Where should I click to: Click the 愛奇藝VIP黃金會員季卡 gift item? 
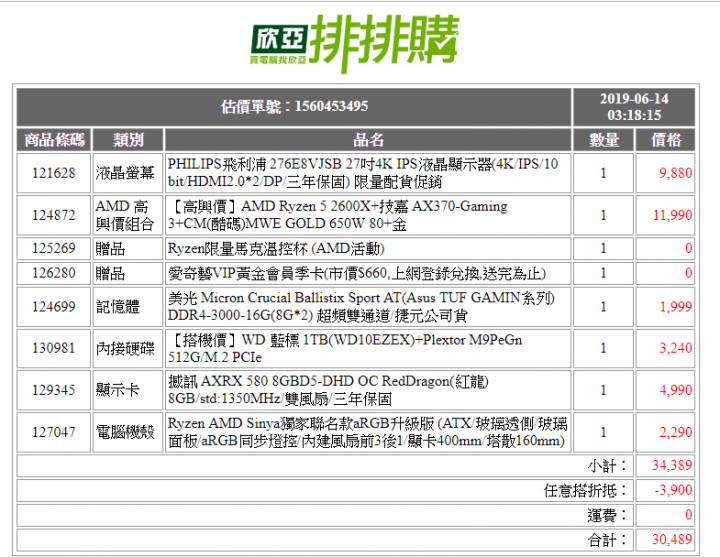(357, 274)
